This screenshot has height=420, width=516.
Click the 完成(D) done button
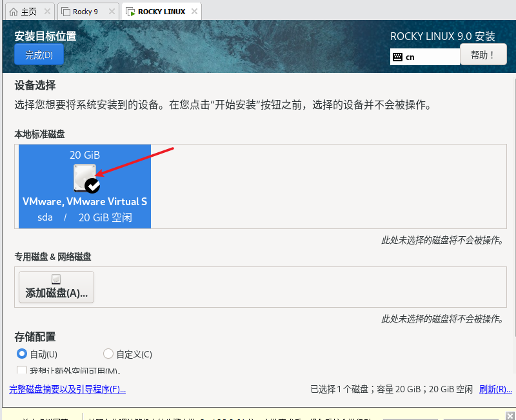click(x=39, y=55)
